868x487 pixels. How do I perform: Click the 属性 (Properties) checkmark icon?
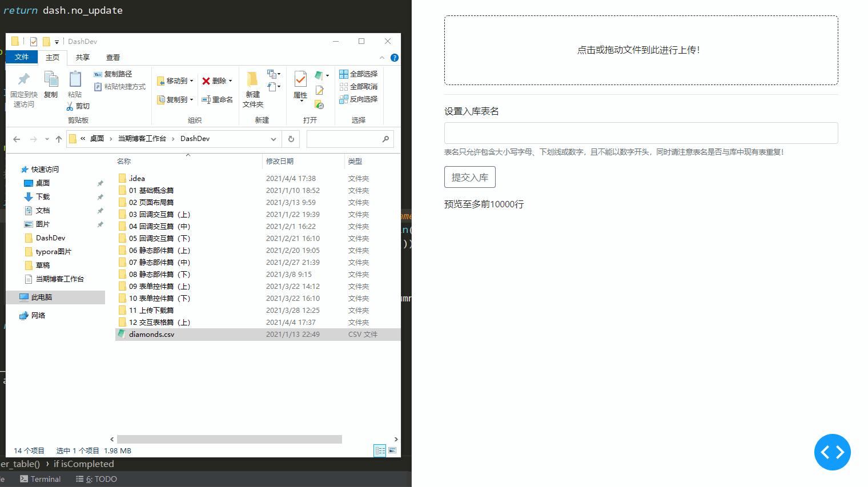[300, 79]
